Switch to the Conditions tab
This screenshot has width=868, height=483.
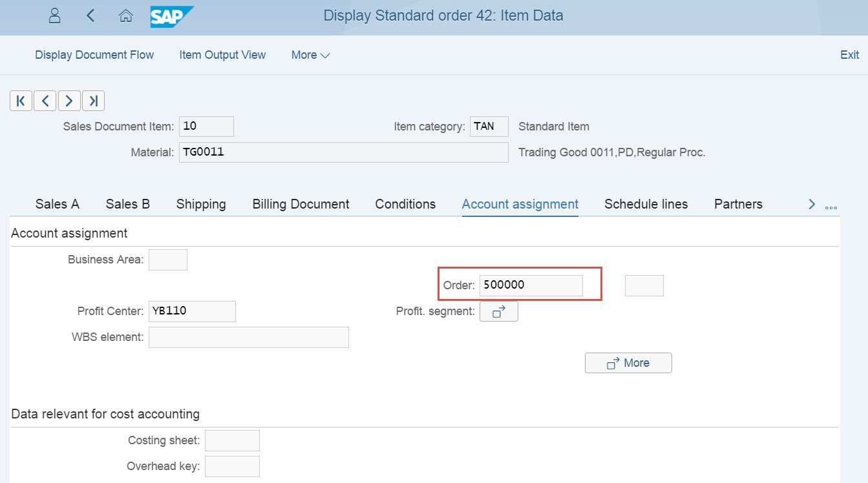click(x=405, y=204)
